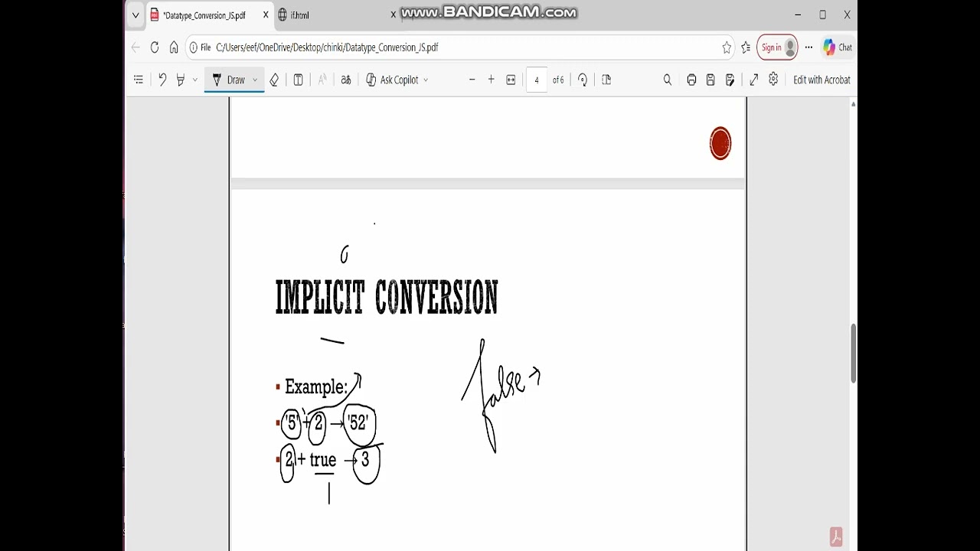Toggle the Page view icon
The image size is (980, 551).
coord(606,80)
